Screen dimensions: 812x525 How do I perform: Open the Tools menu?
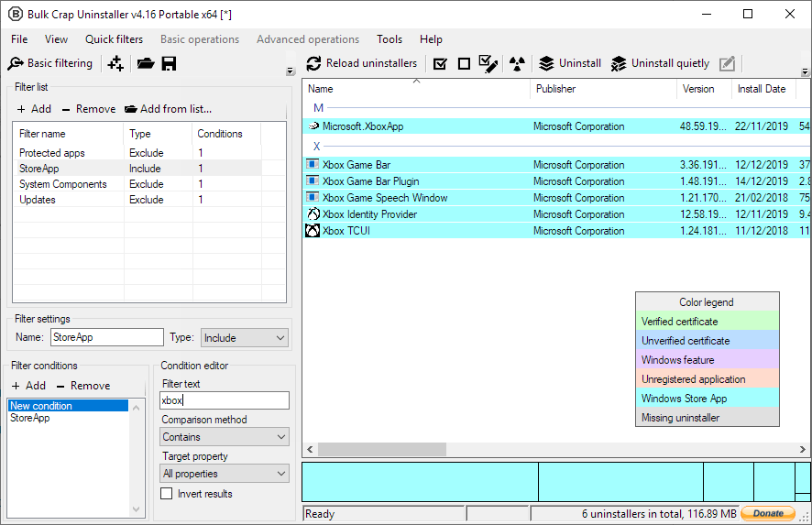[x=390, y=39]
